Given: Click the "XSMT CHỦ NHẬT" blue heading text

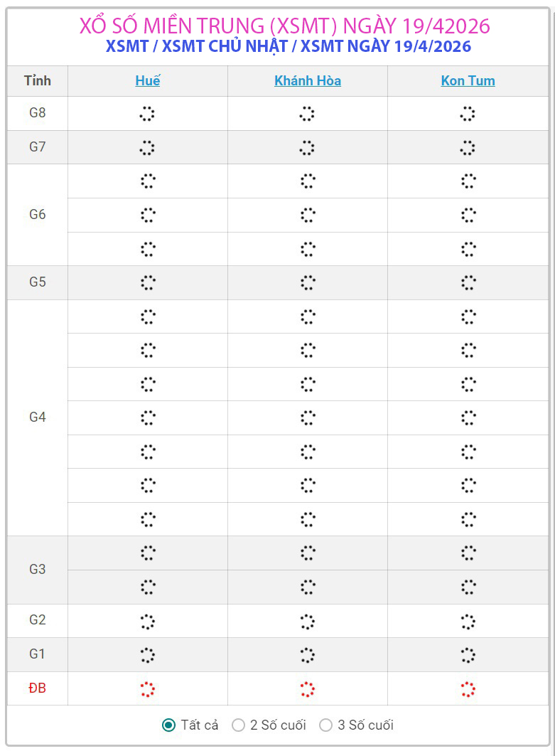Looking at the screenshot, I should pos(227,47).
